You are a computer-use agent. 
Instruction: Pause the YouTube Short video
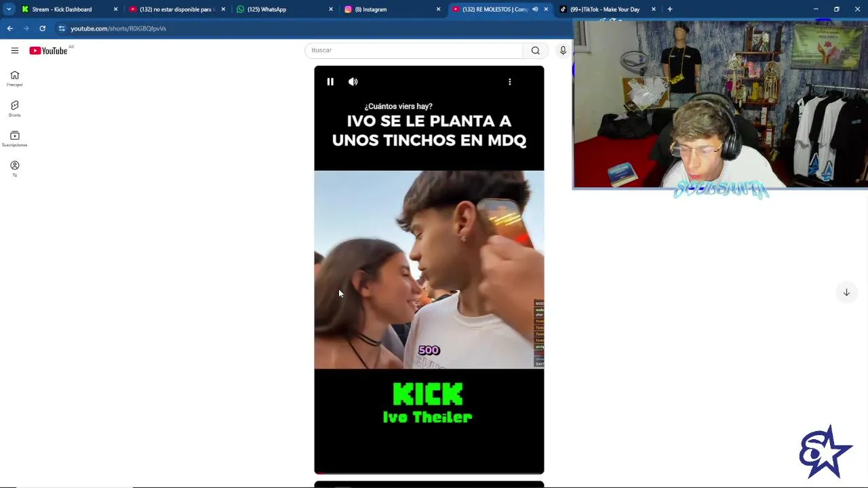330,81
